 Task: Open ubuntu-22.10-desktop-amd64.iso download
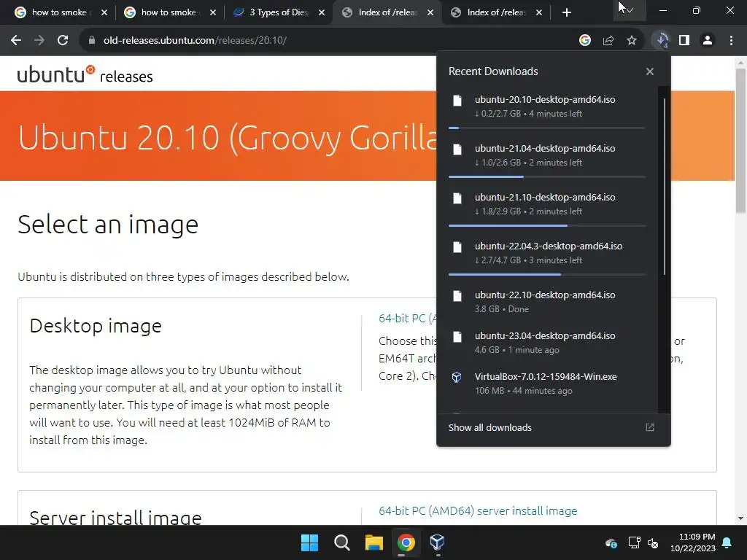(x=547, y=301)
